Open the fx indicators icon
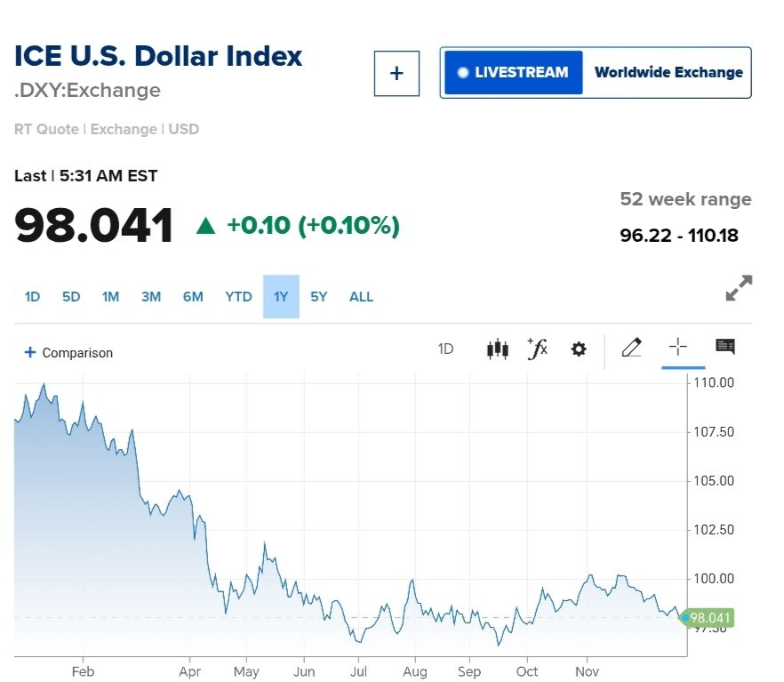The width and height of the screenshot is (784, 682). [x=538, y=349]
